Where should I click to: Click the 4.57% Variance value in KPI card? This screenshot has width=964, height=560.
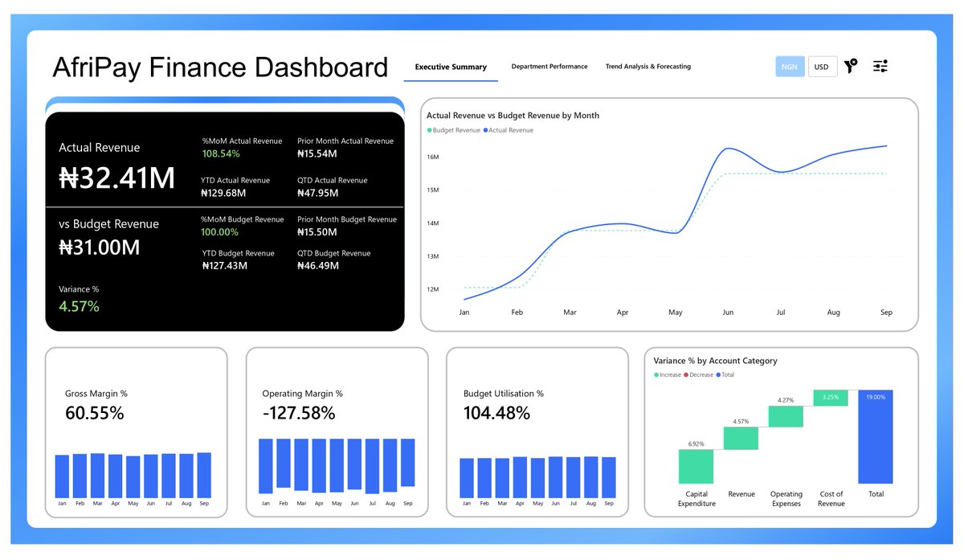(79, 306)
